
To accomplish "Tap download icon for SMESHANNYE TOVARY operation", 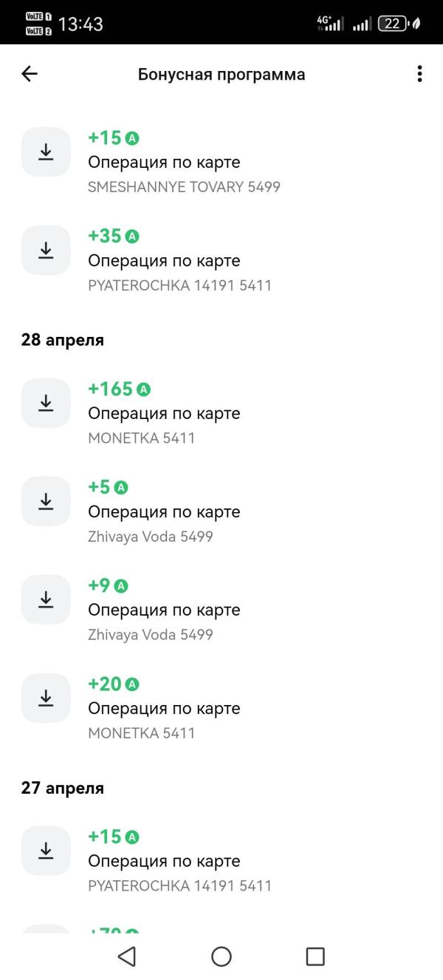I will 46,152.
